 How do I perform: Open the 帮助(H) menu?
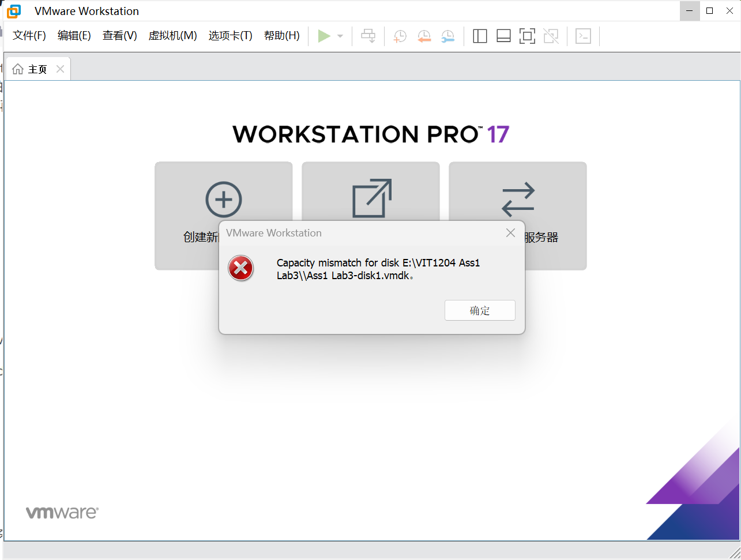pos(282,36)
